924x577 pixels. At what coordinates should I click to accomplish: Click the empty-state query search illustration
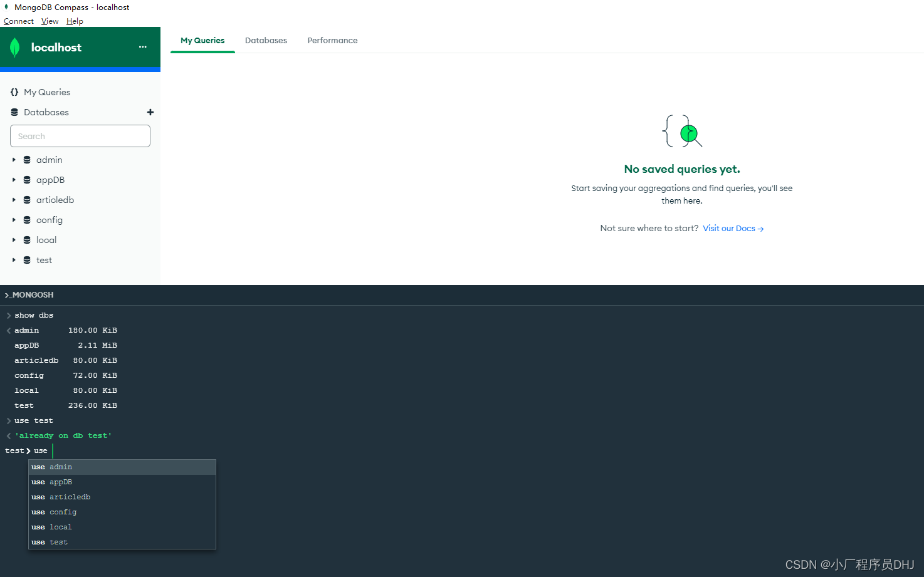coord(682,131)
